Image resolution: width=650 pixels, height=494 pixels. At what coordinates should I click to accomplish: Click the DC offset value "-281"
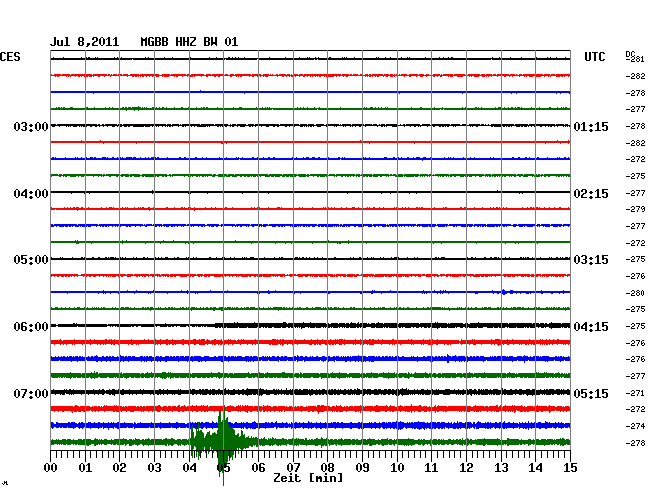635,60
